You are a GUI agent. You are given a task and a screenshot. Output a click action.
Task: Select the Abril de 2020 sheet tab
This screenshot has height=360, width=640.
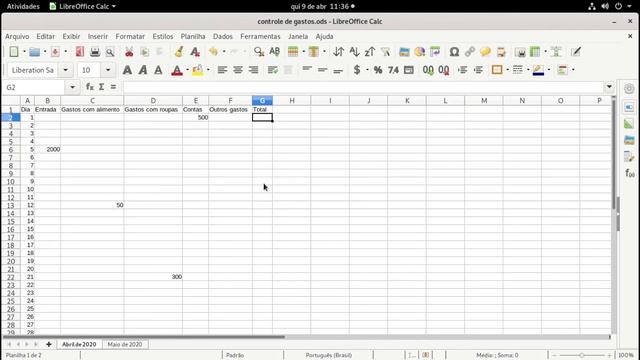coord(79,344)
